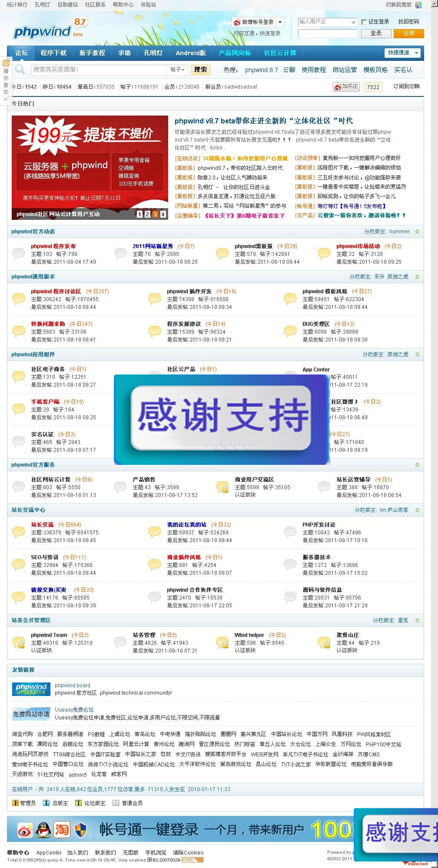Click the 加关注 Weibo follow button
The height and width of the screenshot is (868, 438).
(x=346, y=86)
